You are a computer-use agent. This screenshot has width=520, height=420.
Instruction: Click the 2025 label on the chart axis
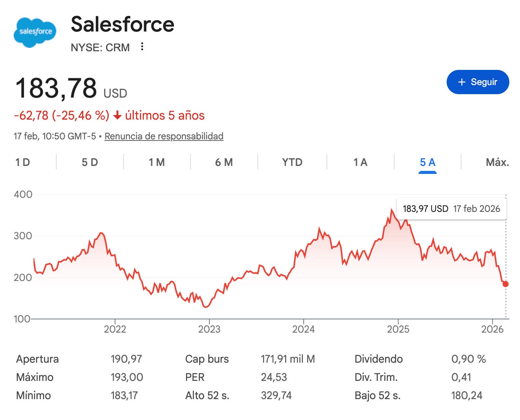(x=398, y=329)
